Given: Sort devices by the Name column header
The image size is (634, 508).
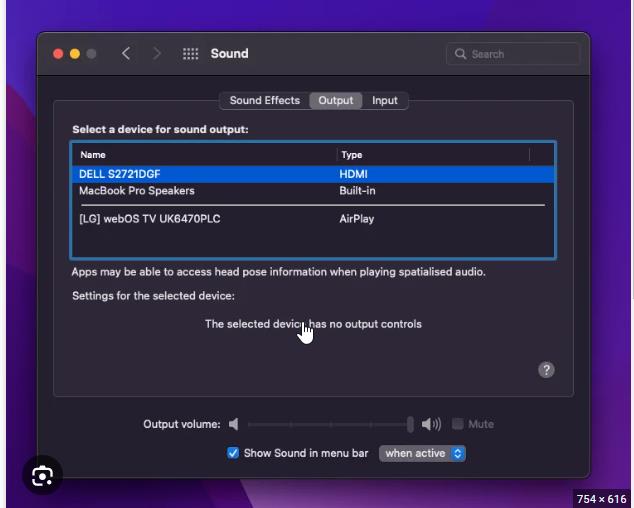Looking at the screenshot, I should click(x=204, y=155).
